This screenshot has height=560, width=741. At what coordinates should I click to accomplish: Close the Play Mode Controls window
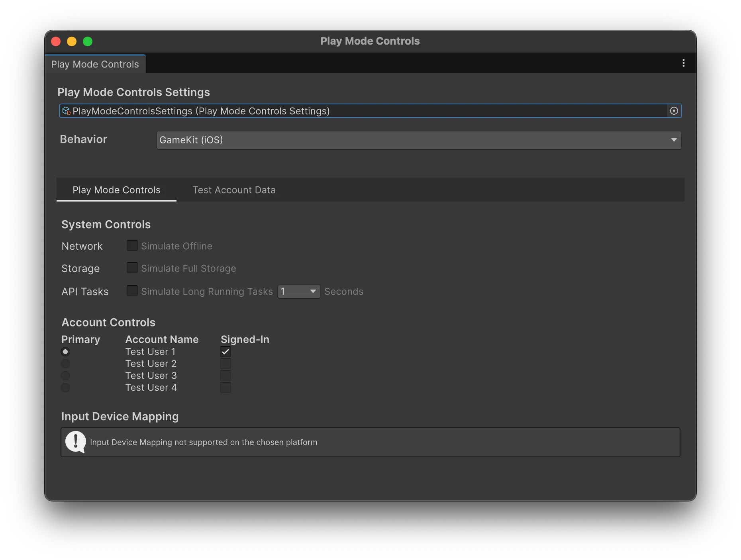click(56, 41)
